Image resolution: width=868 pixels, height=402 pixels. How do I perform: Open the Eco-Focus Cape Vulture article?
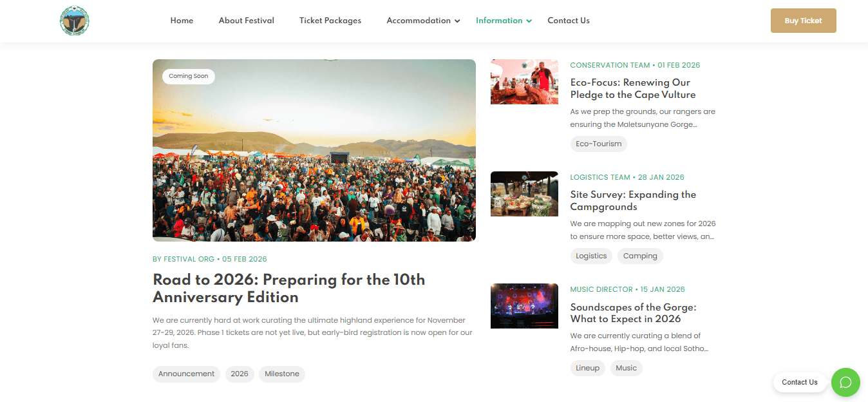tap(632, 88)
